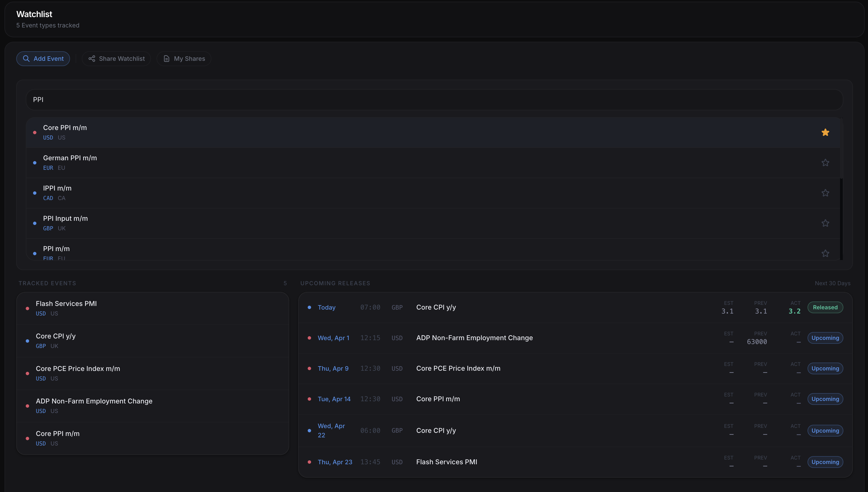Image resolution: width=868 pixels, height=492 pixels.
Task: Click the red dot beside ADP Non-Farm Employment Change
Action: [x=27, y=406]
